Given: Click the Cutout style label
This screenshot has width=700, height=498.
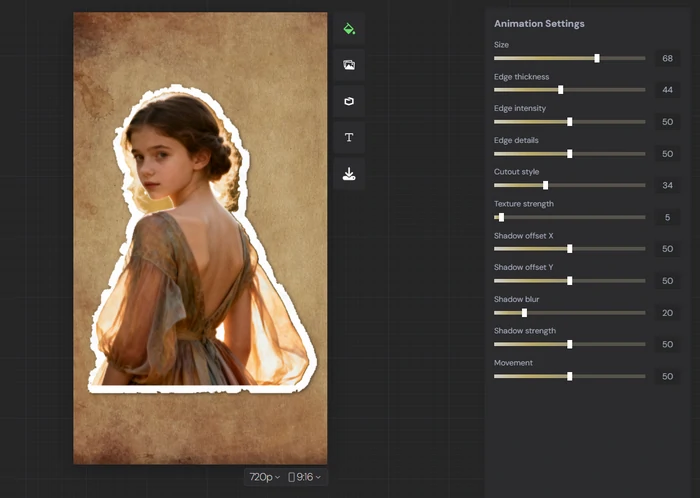Looking at the screenshot, I should point(517,172).
